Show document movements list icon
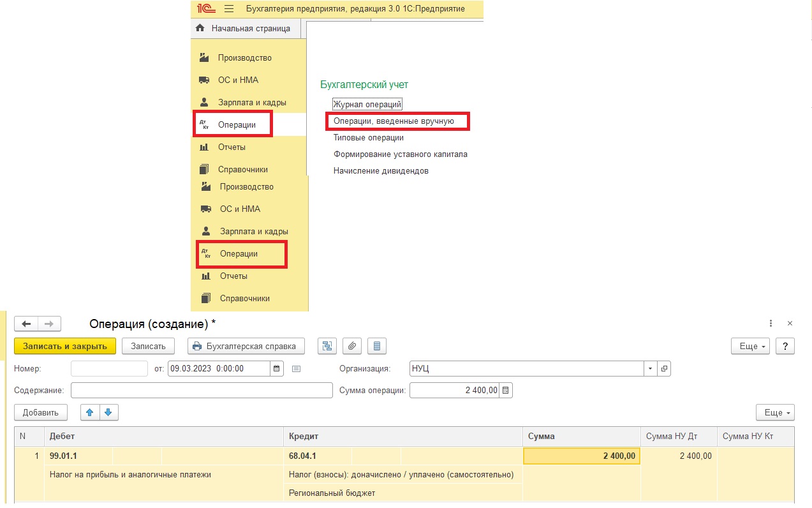Viewport: 812px width, 508px height. click(x=377, y=346)
